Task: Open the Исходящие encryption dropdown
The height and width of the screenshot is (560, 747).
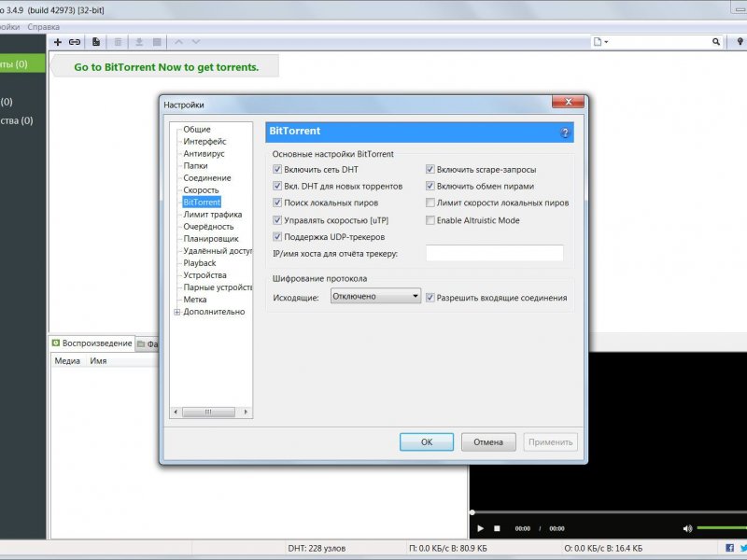Action: [x=375, y=296]
